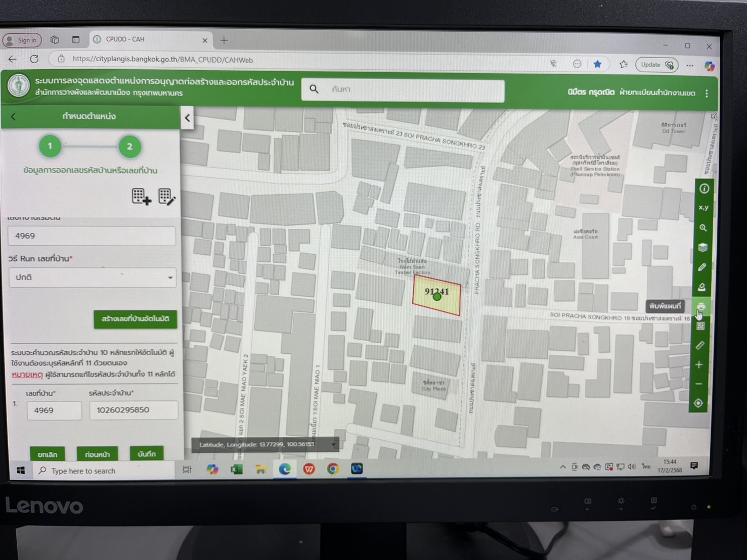Navigate back in the browser
The image size is (747, 560).
(13, 59)
